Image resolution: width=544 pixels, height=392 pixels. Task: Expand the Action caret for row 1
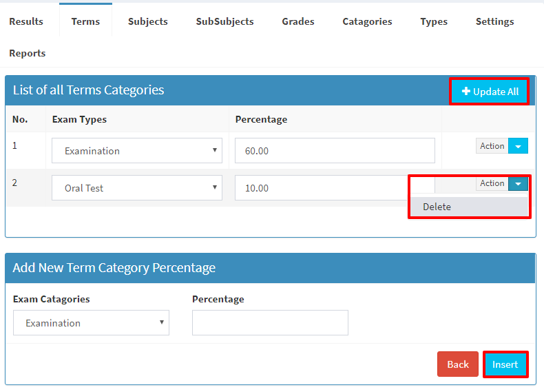[518, 146]
